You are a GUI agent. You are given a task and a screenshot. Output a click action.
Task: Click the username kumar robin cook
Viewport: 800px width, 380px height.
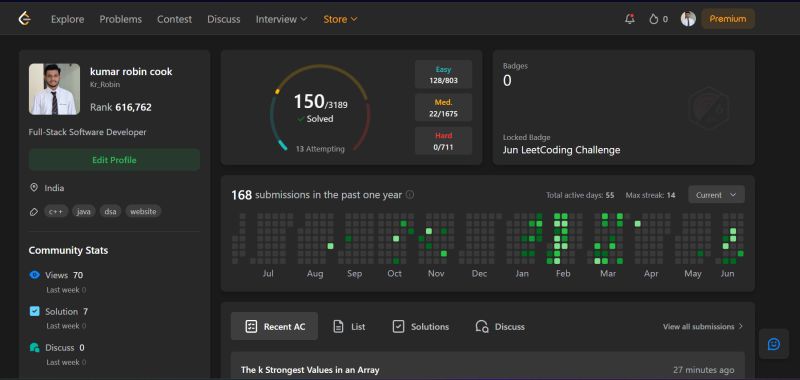[131, 72]
